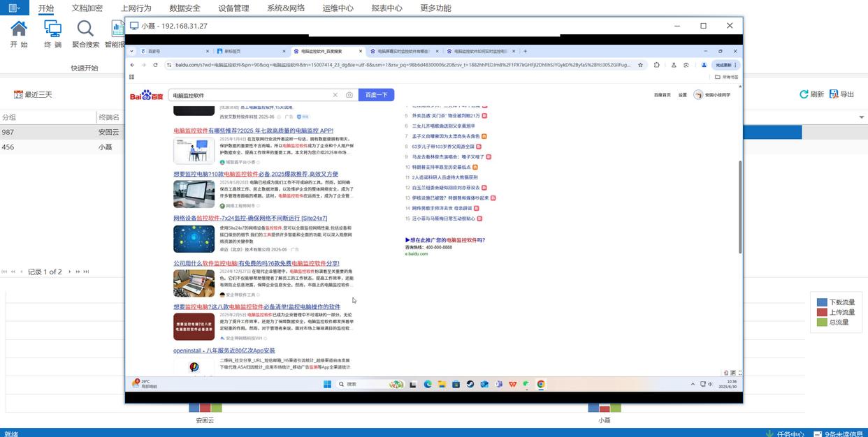Click the Windows Start icon in remote taskbar
The height and width of the screenshot is (437, 868).
[x=327, y=385]
